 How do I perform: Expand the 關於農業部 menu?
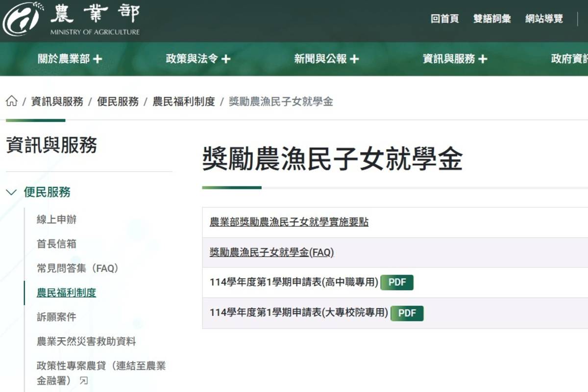70,59
